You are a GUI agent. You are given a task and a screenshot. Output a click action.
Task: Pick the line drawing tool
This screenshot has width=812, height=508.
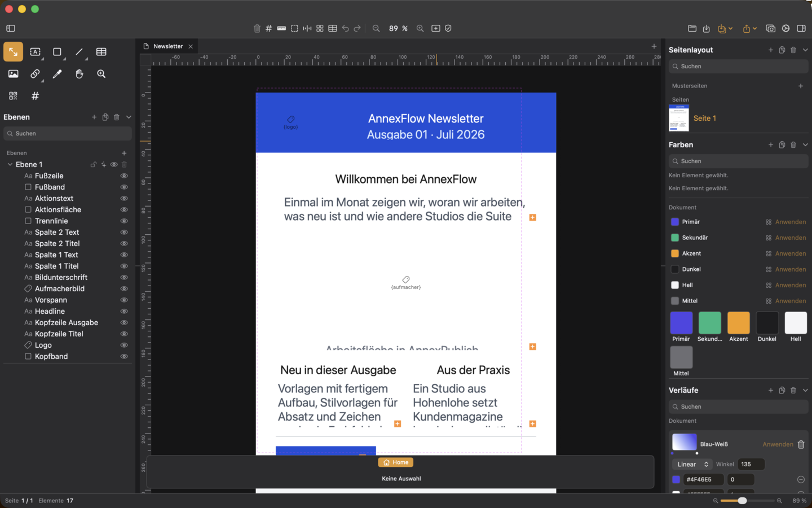pyautogui.click(x=80, y=52)
